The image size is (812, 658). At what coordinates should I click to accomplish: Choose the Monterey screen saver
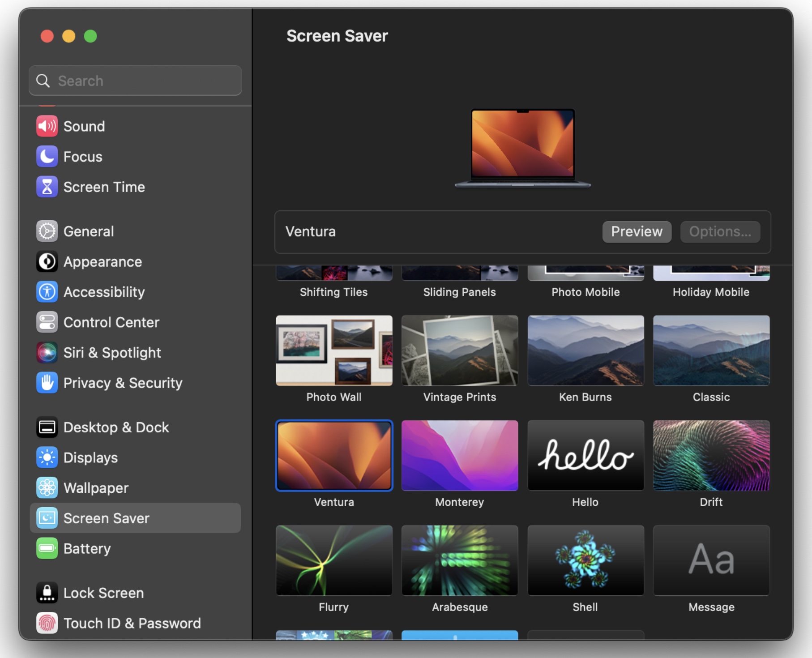460,455
